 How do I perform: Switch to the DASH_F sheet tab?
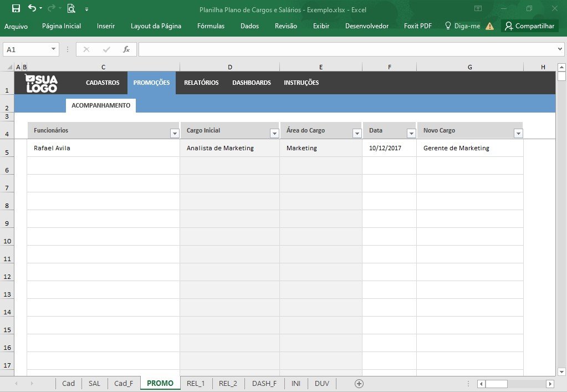coord(264,383)
